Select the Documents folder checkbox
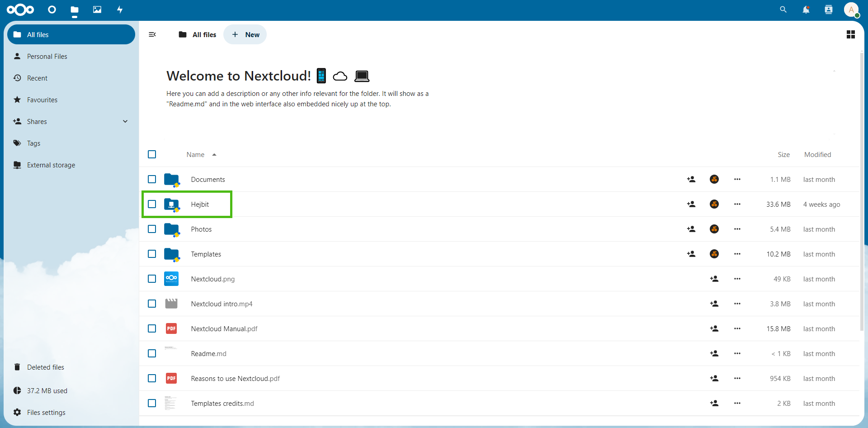The image size is (868, 428). pyautogui.click(x=152, y=179)
